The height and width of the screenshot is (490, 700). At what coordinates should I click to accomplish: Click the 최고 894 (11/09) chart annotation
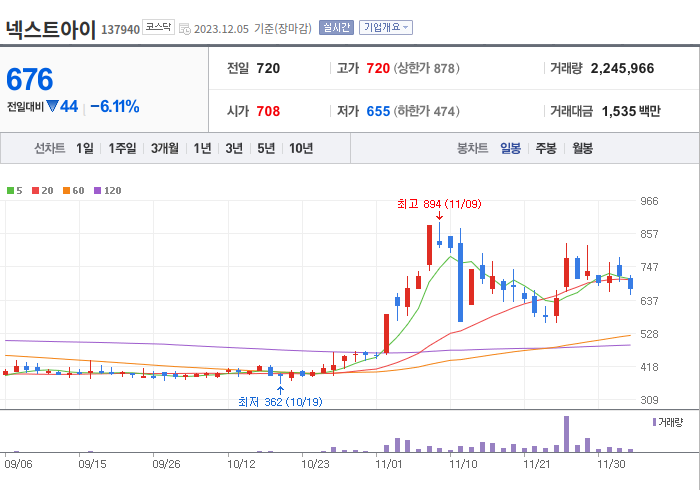tap(439, 204)
